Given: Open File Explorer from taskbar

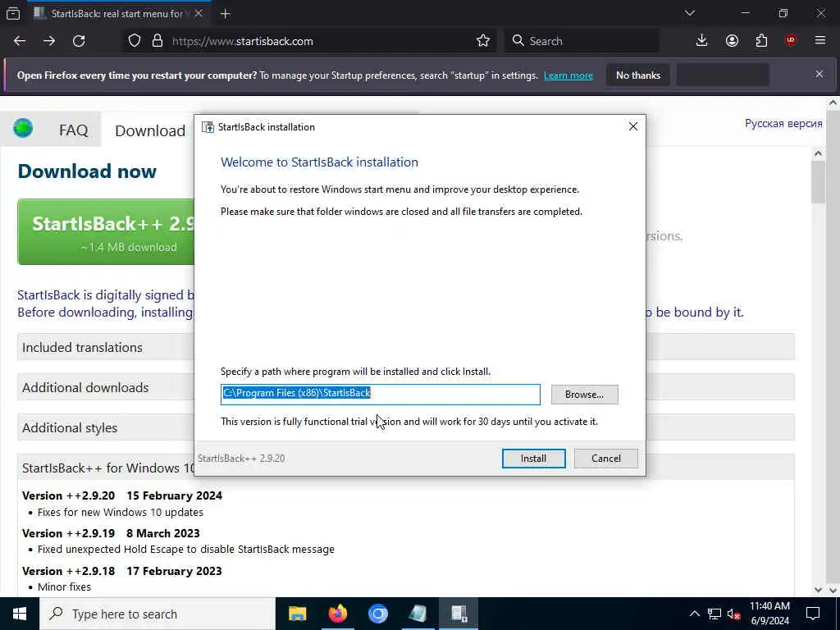Looking at the screenshot, I should (297, 614).
